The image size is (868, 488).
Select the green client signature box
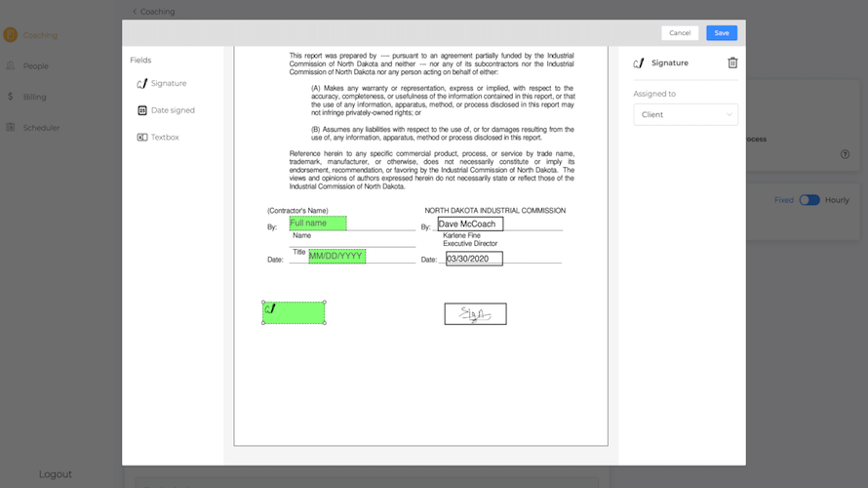294,312
